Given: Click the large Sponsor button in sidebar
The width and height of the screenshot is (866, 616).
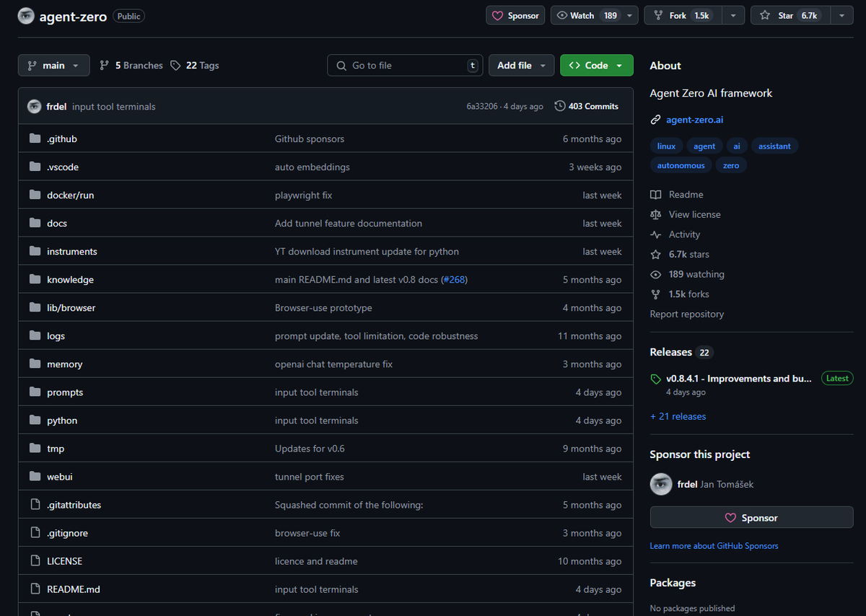Looking at the screenshot, I should [x=751, y=518].
